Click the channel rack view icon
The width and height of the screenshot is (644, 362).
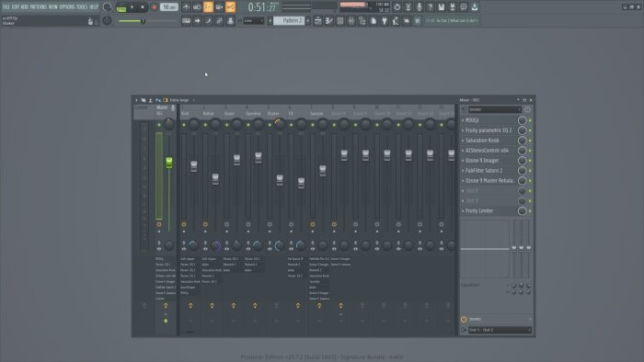(x=340, y=20)
